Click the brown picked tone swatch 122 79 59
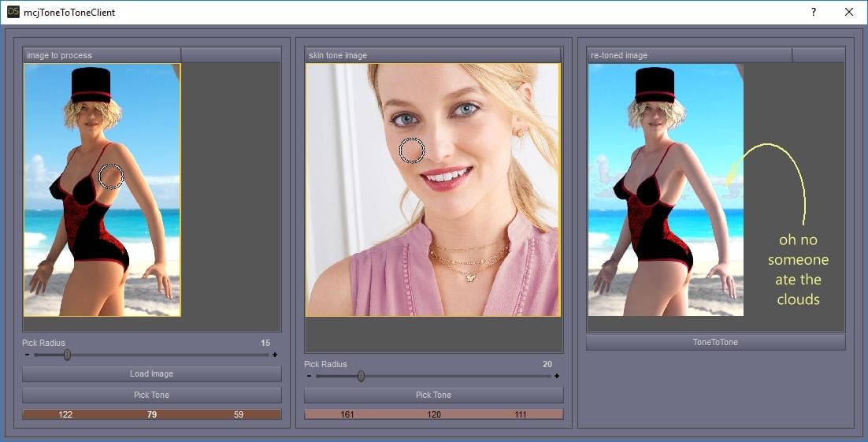Image resolution: width=868 pixels, height=442 pixels. coord(152,414)
